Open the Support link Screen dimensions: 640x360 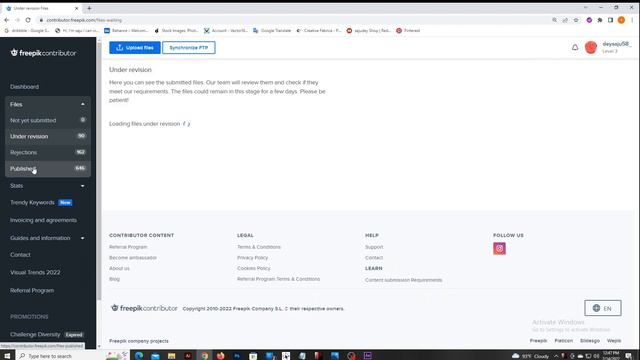pyautogui.click(x=374, y=247)
